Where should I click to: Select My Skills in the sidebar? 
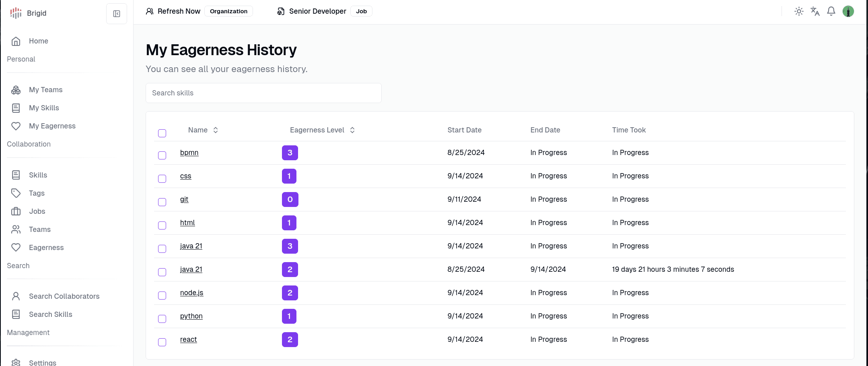44,108
